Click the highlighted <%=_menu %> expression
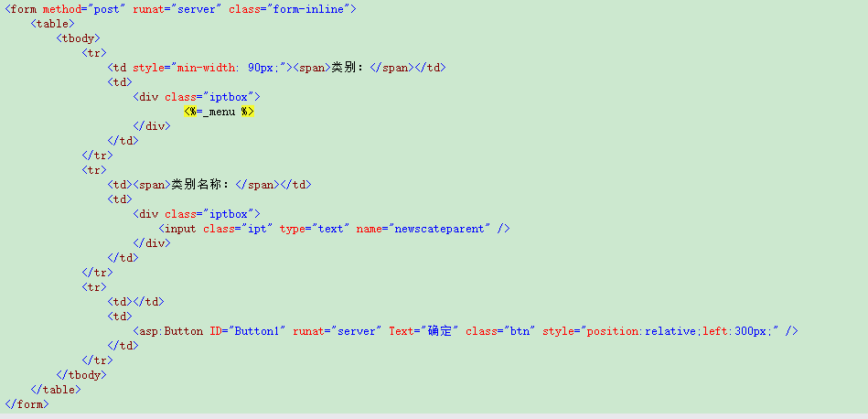Image resolution: width=868 pixels, height=419 pixels. pos(219,112)
